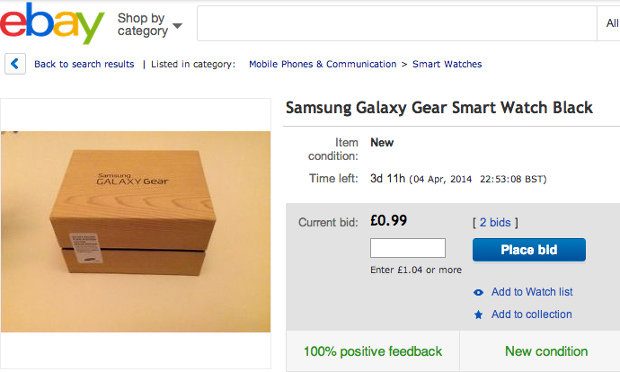Screen dimensions: 620x372
Task: Open the 2 bids history link
Action: (x=495, y=223)
